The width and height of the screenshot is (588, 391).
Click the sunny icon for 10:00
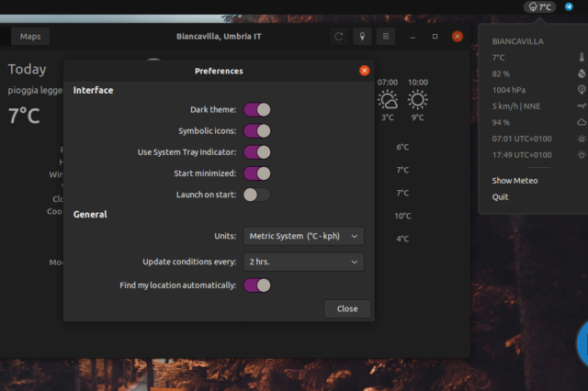click(x=418, y=100)
